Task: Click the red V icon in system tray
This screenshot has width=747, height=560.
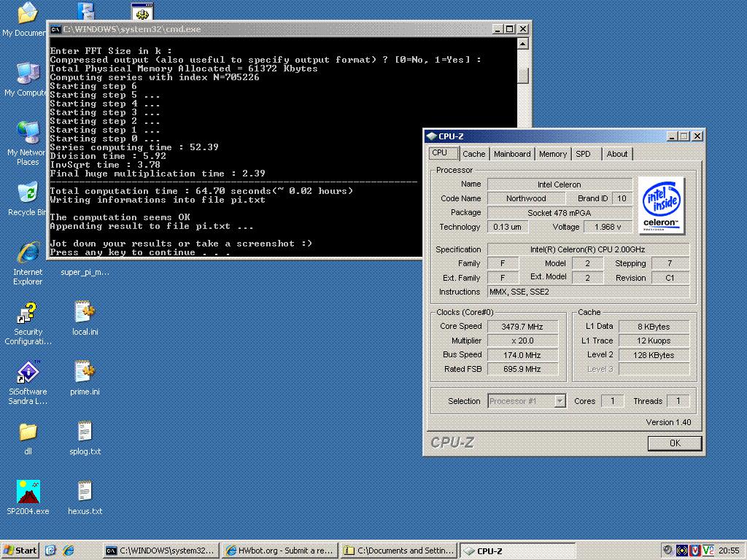Action: click(x=694, y=551)
